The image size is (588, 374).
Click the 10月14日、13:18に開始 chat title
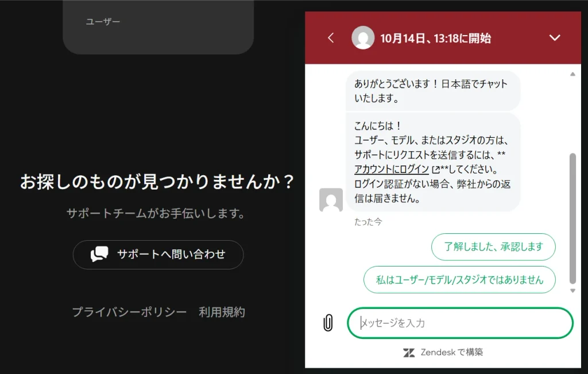pyautogui.click(x=435, y=38)
